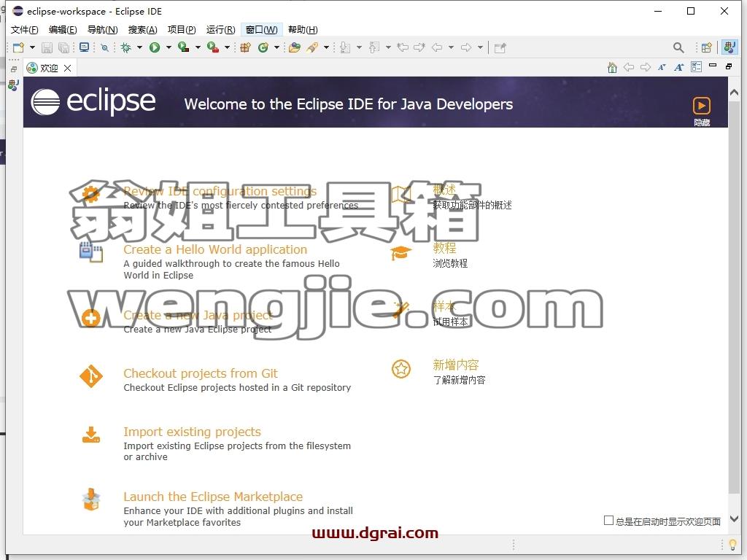The image size is (747, 560).
Task: Click the import download arrow icon
Action: 91,435
